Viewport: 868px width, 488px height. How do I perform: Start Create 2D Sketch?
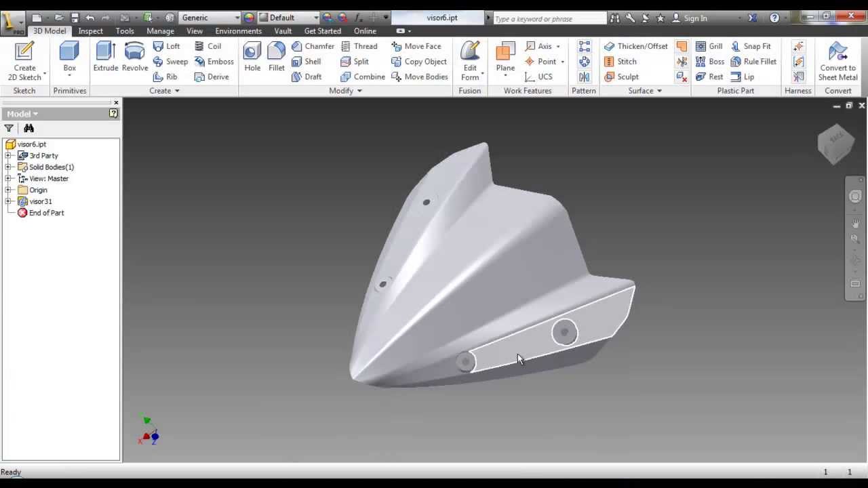point(24,60)
